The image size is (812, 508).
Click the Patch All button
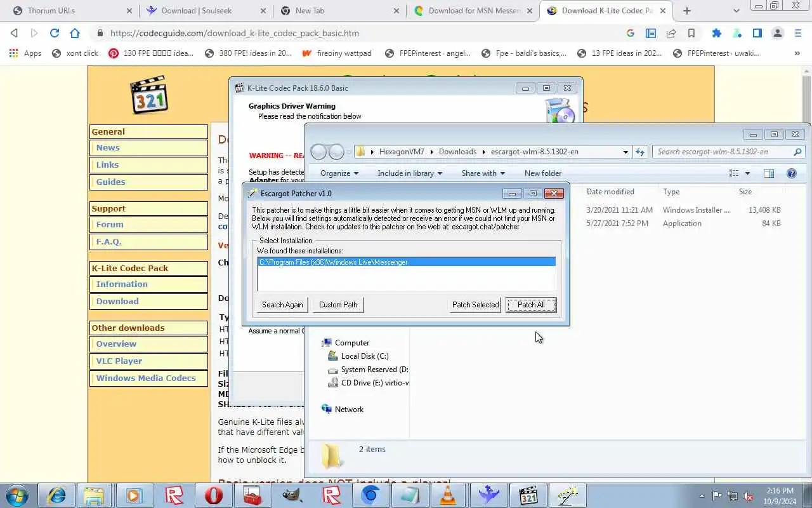pos(531,305)
